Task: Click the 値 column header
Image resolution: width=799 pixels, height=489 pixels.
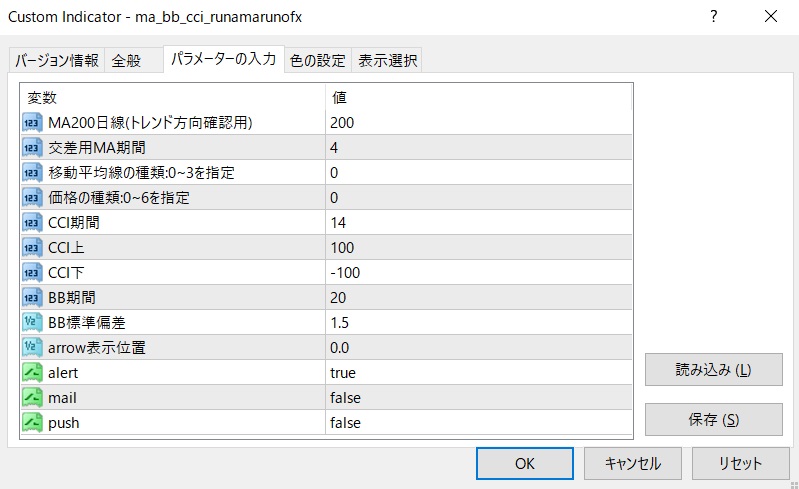Action: tap(340, 98)
